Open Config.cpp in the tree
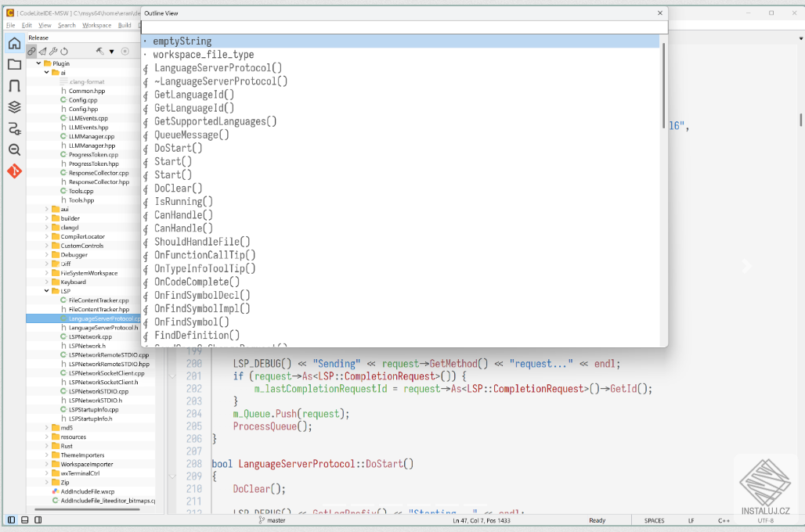 coord(83,100)
